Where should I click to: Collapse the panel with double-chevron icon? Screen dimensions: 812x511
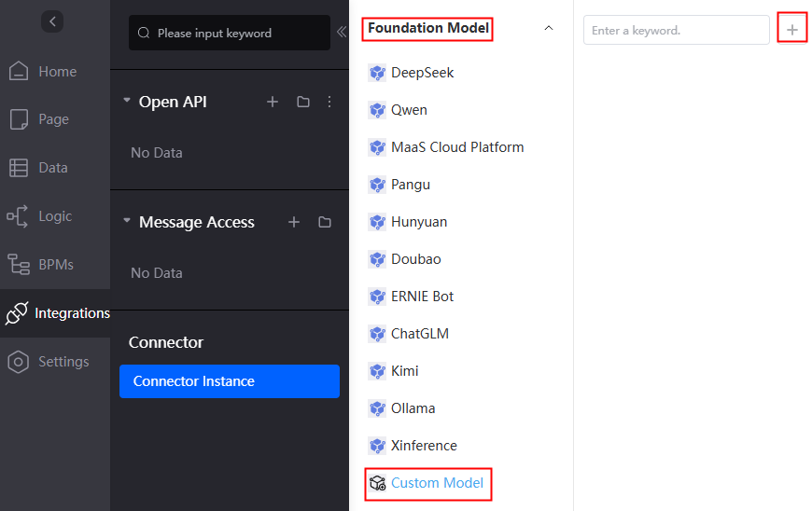coord(342,32)
